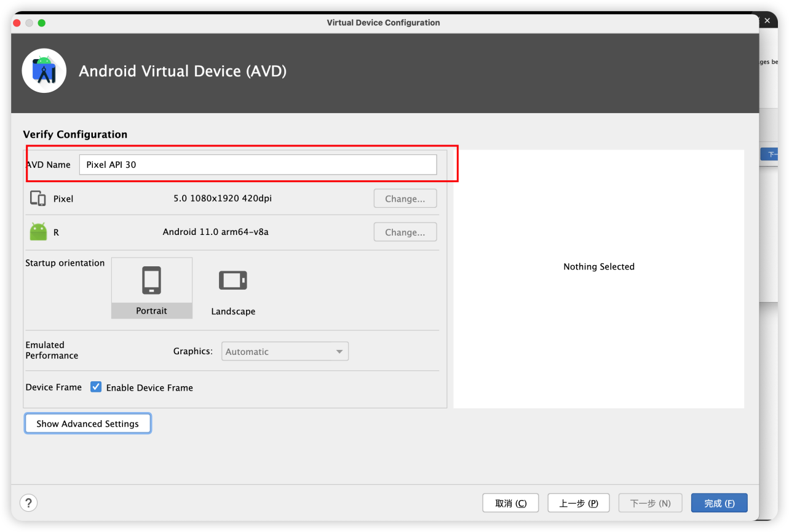
Task: Select the Portrait phone orientation icon
Action: pyautogui.click(x=151, y=280)
